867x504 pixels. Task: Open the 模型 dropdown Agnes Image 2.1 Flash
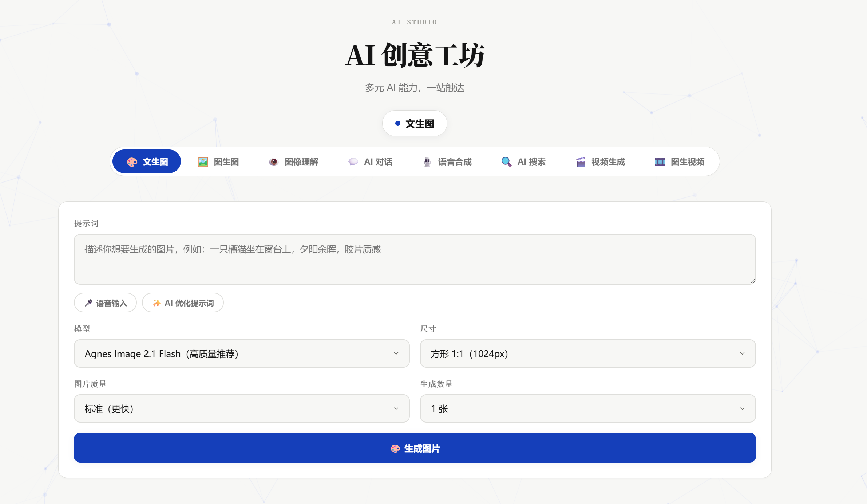point(242,353)
